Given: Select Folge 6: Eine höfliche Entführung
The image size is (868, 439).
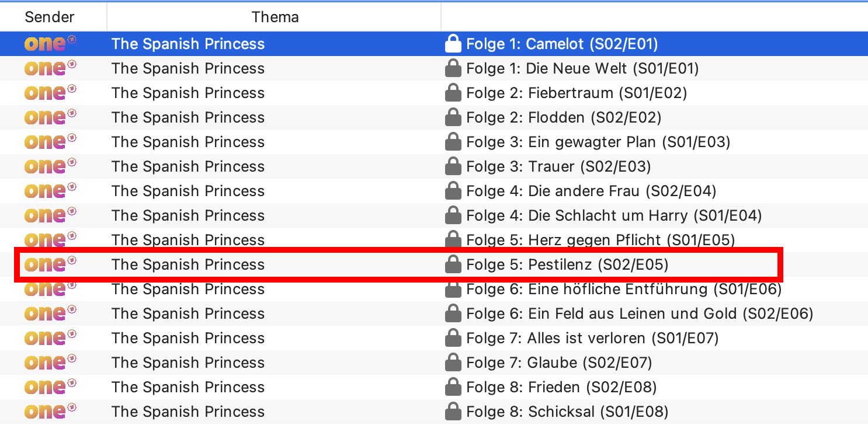Looking at the screenshot, I should tap(434, 289).
